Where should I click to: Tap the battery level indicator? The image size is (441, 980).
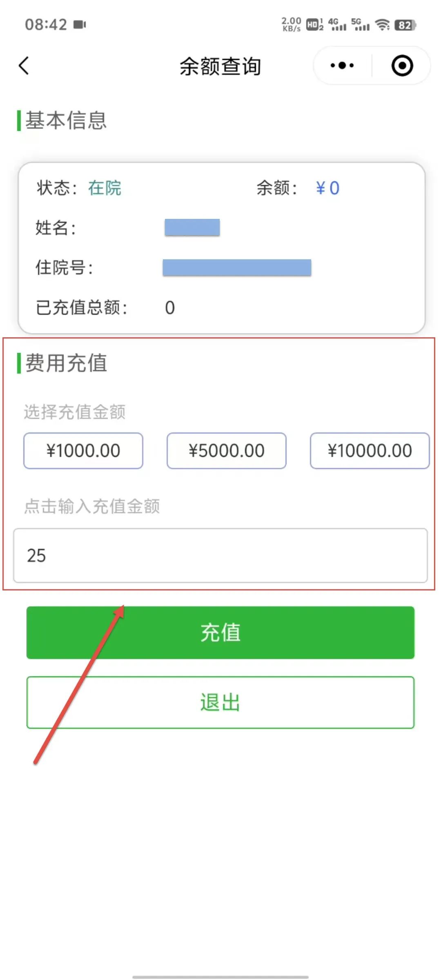pos(405,25)
